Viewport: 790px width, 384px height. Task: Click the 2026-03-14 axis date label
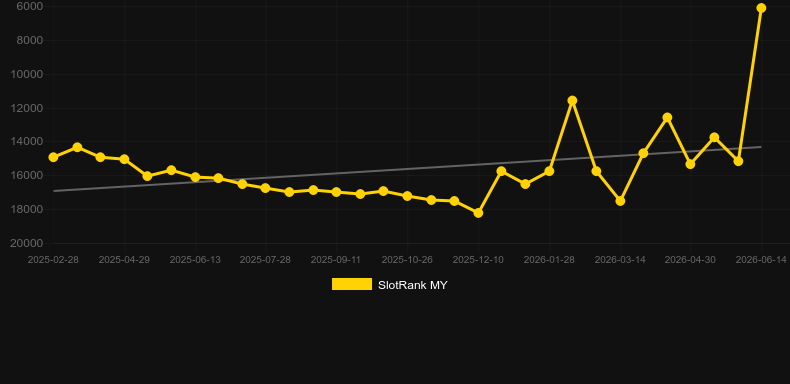(620, 260)
